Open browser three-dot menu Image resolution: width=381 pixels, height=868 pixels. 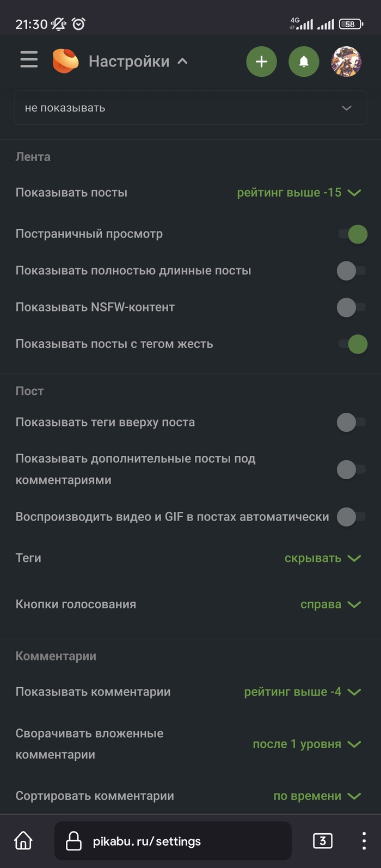pos(364,841)
